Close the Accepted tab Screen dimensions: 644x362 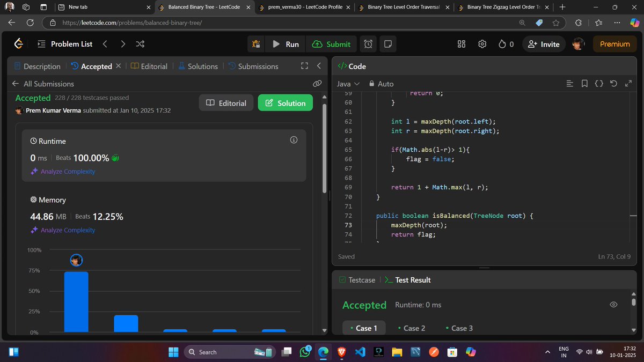(x=119, y=66)
